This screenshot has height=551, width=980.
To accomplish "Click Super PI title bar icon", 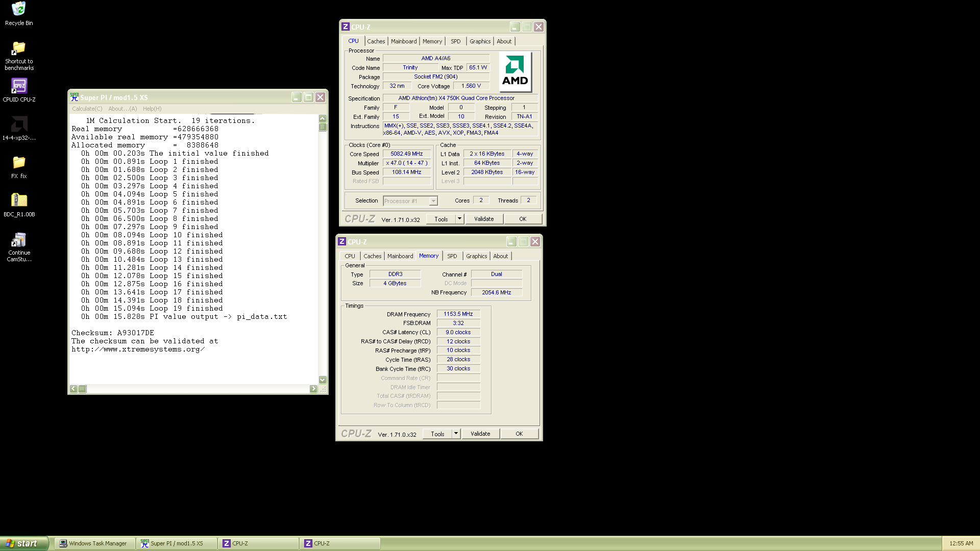I will tap(75, 97).
